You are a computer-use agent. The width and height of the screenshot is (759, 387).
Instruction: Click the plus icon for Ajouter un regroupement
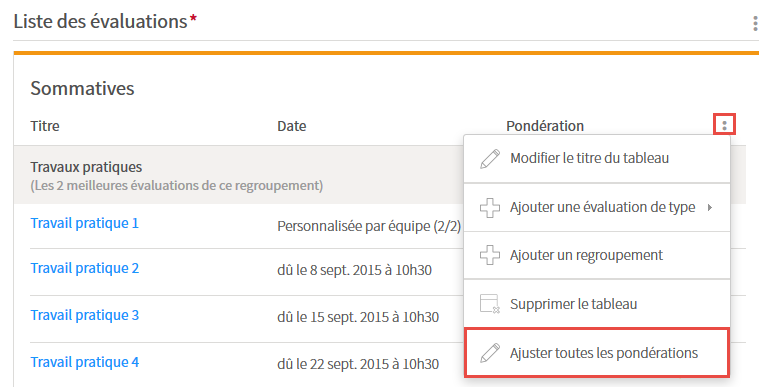pos(490,255)
